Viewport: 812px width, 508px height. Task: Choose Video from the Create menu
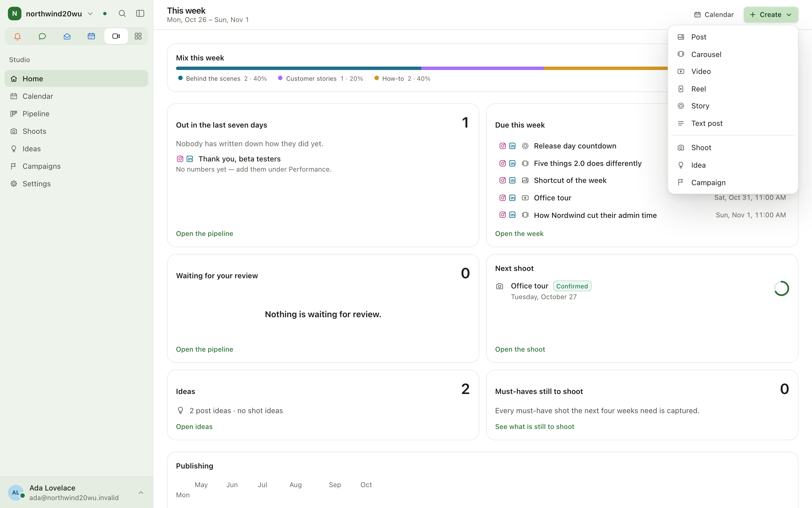coord(733,71)
